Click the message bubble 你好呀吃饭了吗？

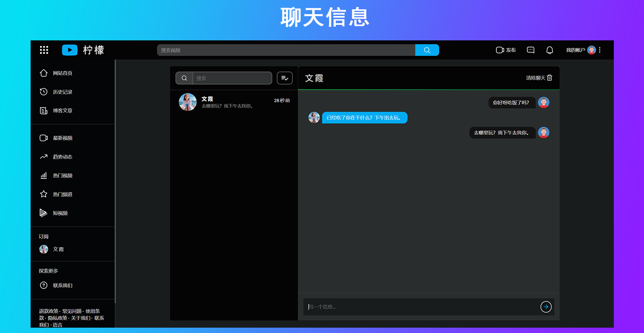point(512,102)
